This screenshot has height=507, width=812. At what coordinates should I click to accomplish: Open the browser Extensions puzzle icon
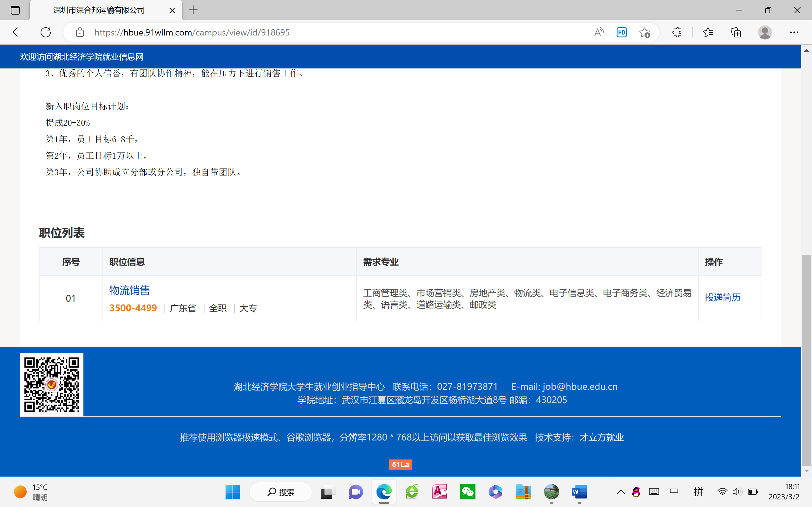pos(677,32)
